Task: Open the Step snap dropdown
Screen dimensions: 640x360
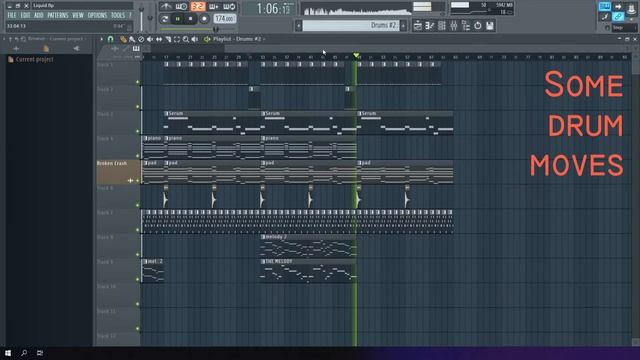Action: pyautogui.click(x=624, y=28)
